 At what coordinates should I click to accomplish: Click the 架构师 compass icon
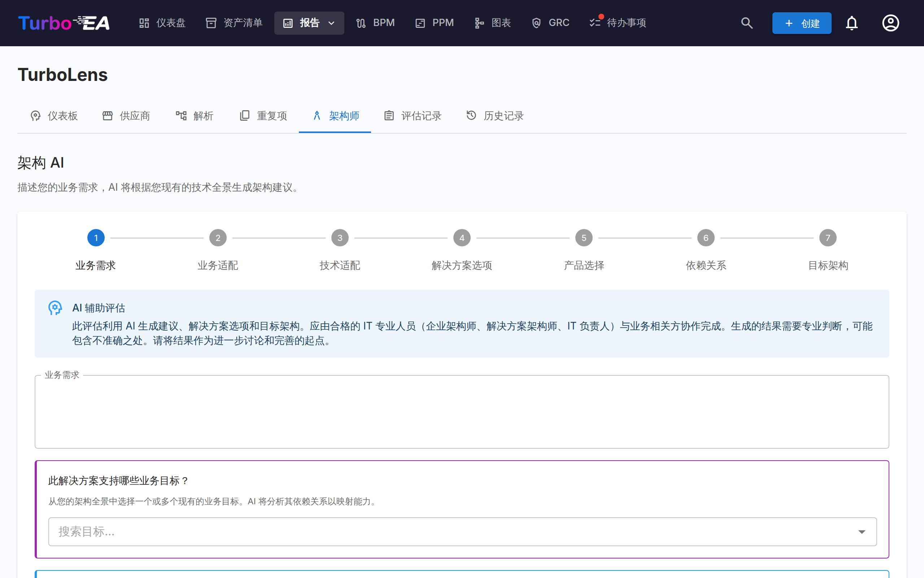click(x=317, y=116)
